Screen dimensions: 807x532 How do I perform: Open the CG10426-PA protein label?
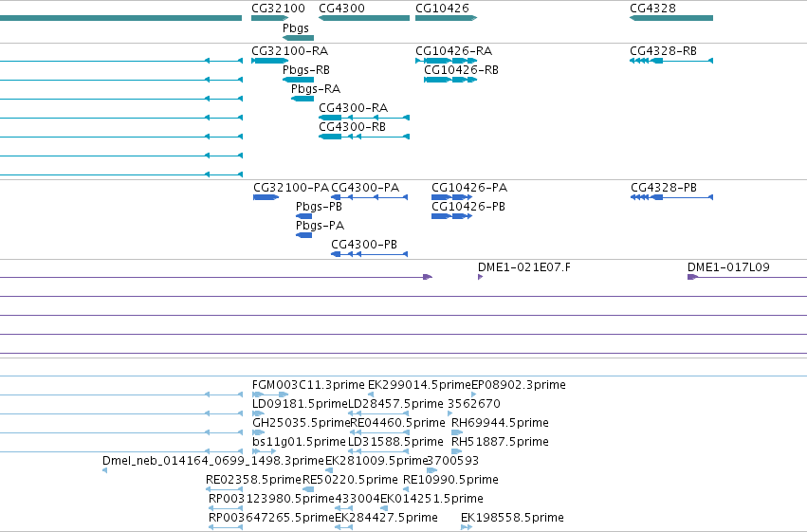coord(469,189)
